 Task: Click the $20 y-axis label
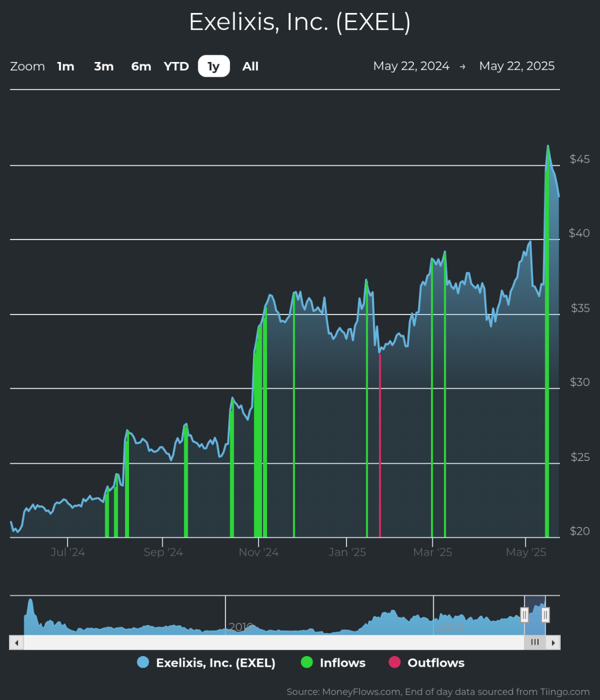coord(580,531)
